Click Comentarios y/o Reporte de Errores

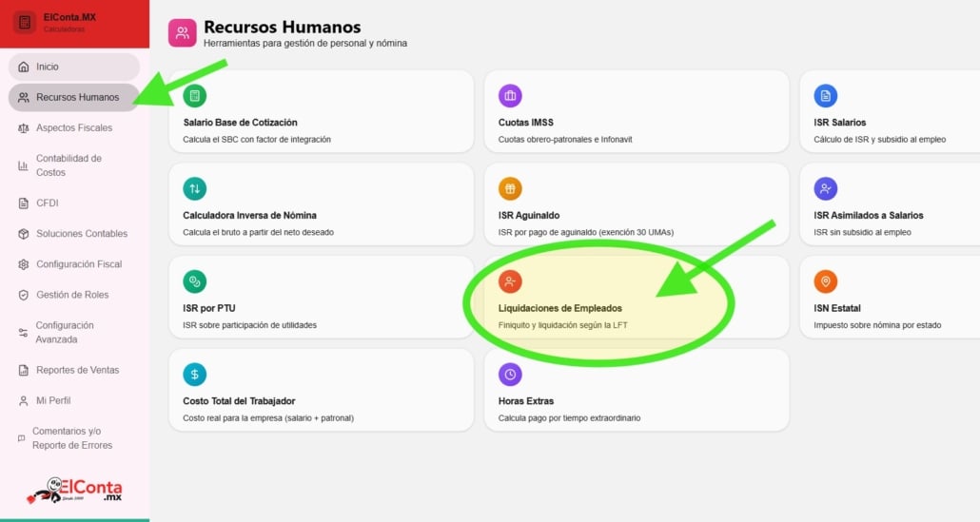72,437
